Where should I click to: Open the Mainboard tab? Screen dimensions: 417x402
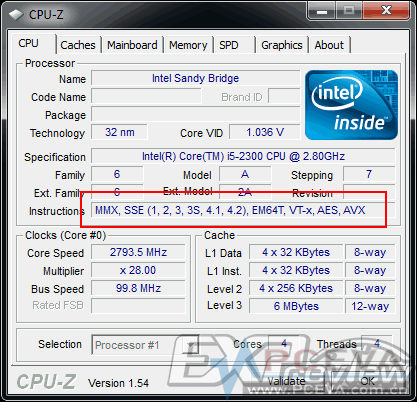tap(132, 45)
